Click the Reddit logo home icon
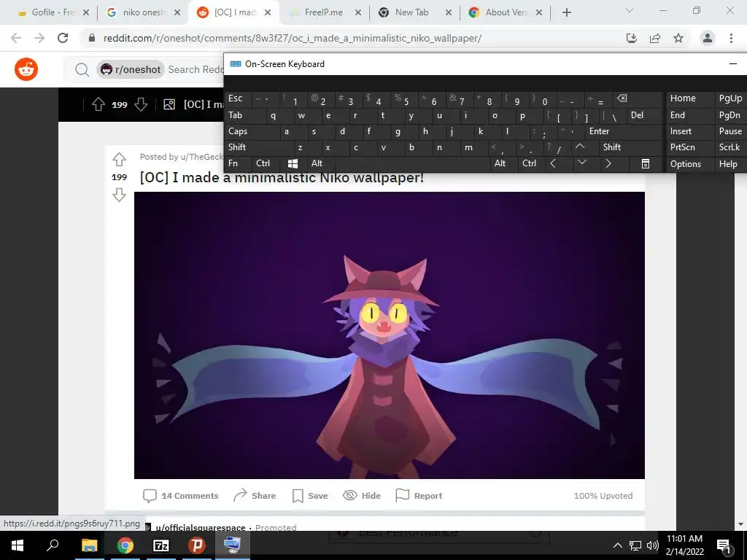 pos(26,69)
